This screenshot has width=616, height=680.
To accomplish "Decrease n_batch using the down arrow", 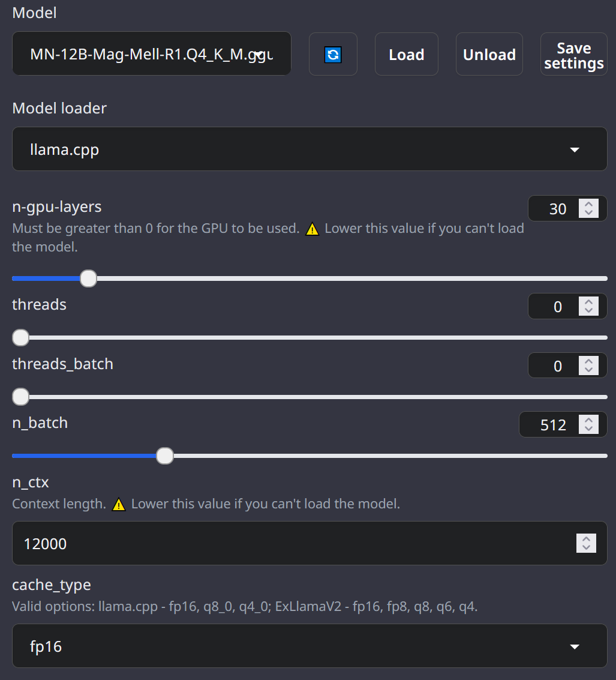I will [588, 430].
